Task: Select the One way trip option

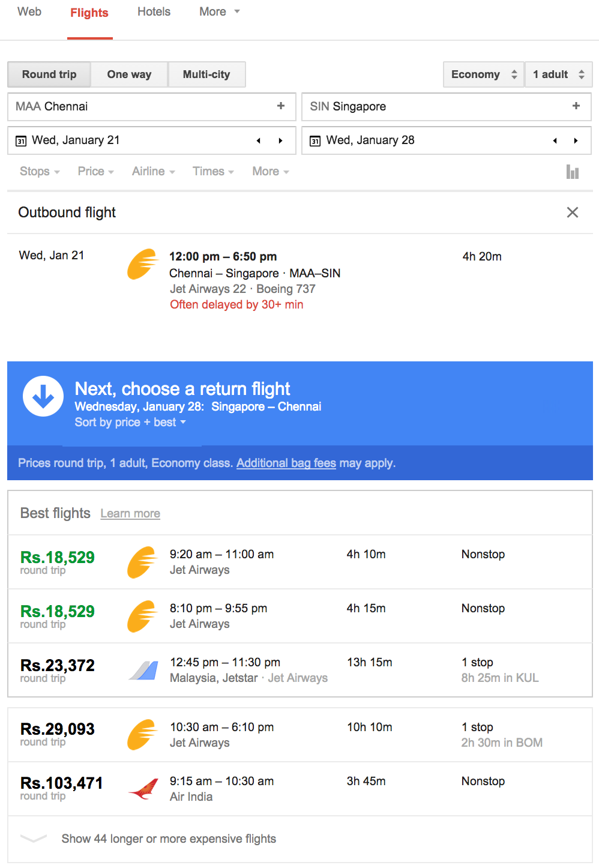Action: tap(129, 74)
